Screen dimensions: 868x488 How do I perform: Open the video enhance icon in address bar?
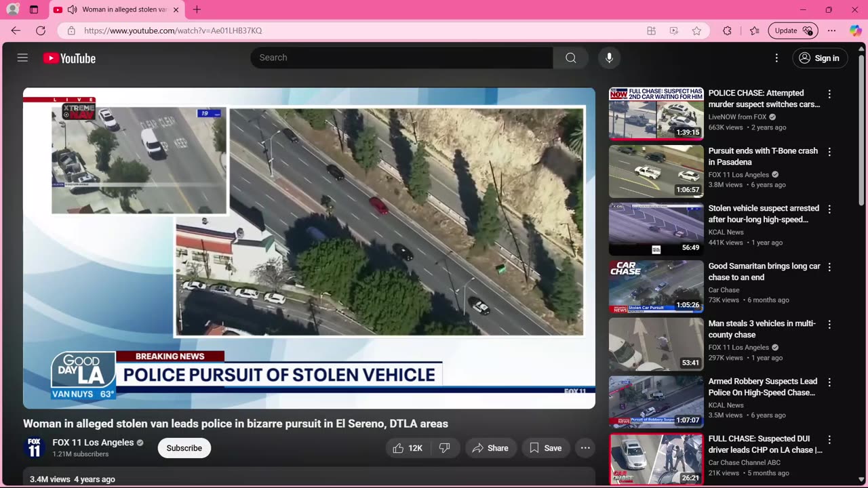(673, 30)
